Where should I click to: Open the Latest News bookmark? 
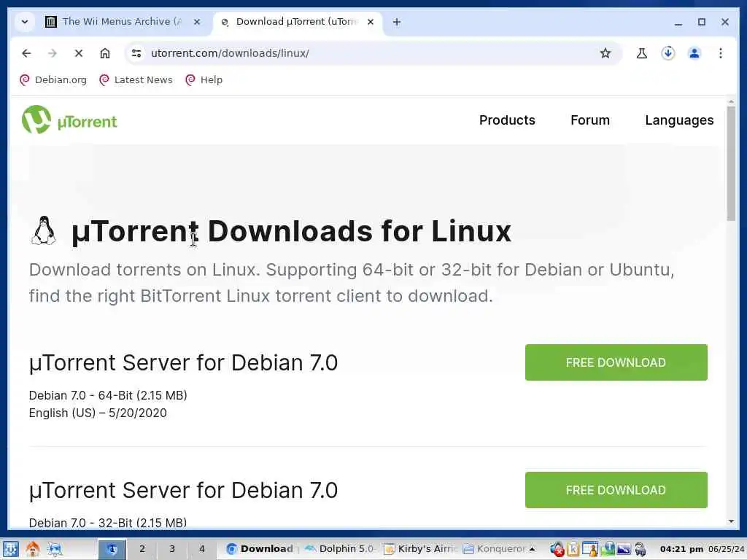136,80
